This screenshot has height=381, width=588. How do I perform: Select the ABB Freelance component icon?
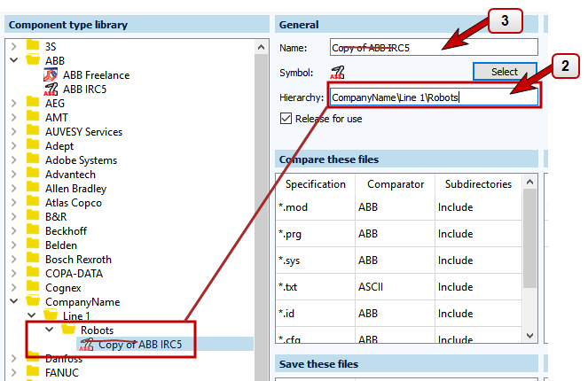[51, 75]
